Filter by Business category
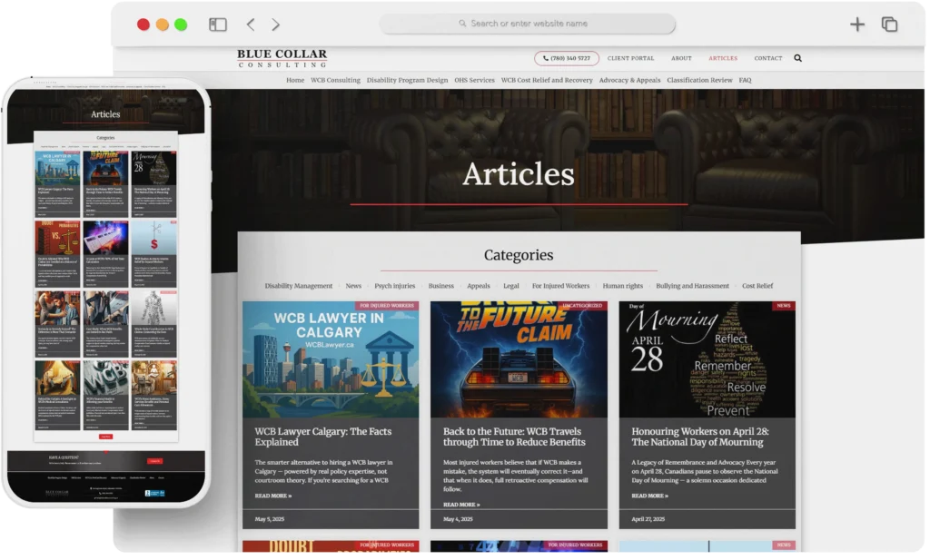Screen dimensions: 930x560 [440, 286]
